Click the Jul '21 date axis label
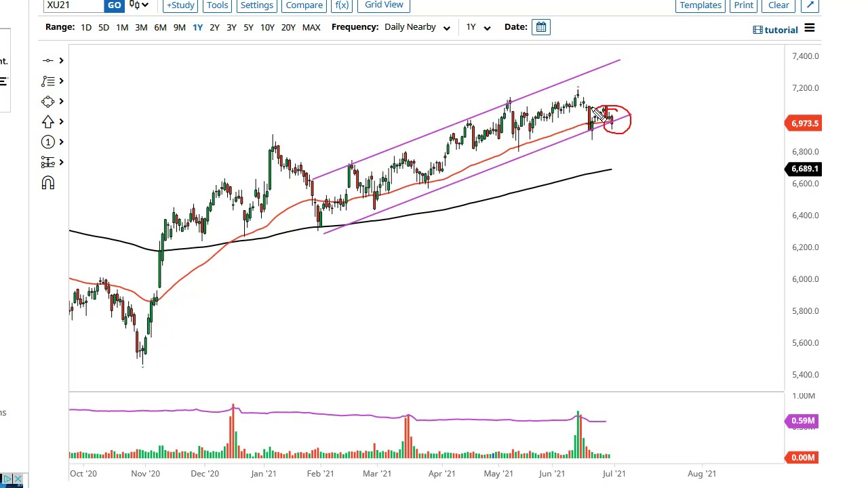This screenshot has width=868, height=488. 614,474
